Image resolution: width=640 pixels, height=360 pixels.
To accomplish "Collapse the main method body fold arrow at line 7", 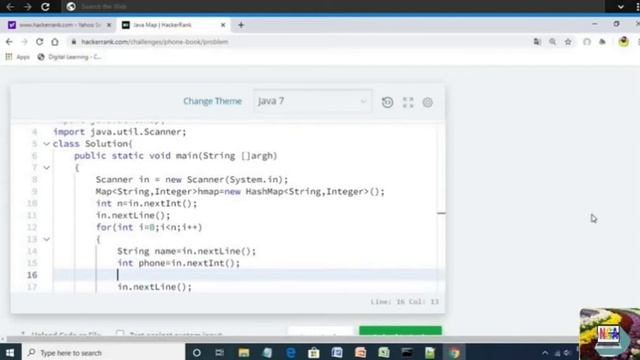I will [x=47, y=167].
